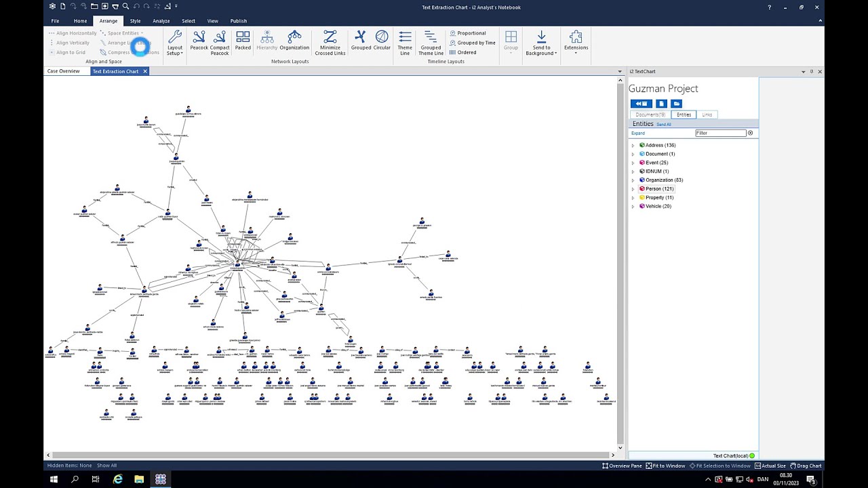Switch to the Select ribbon tab
The width and height of the screenshot is (868, 488).
tap(189, 21)
